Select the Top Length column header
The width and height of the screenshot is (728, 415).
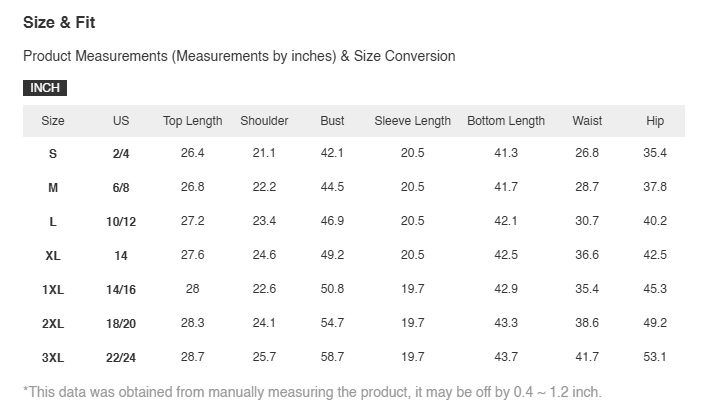(192, 121)
